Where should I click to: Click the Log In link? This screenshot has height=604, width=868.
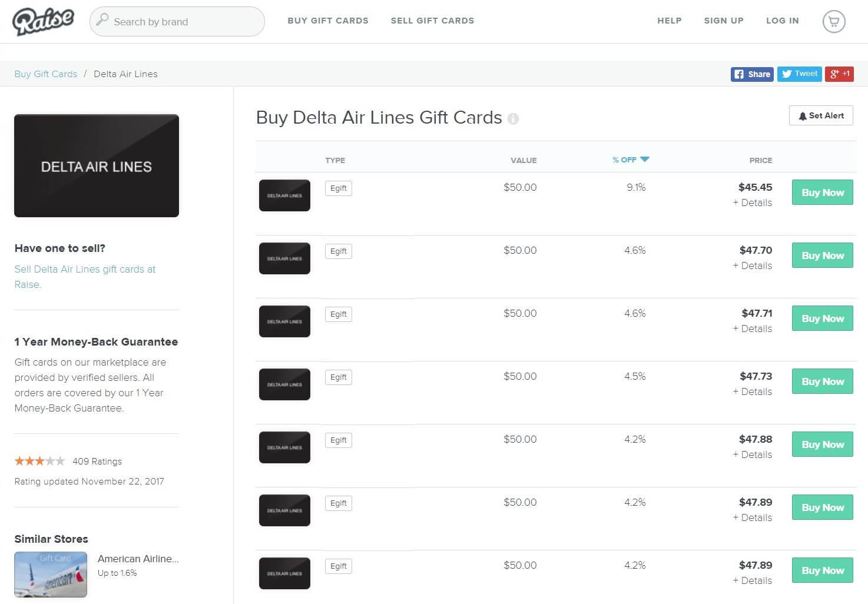(x=782, y=21)
